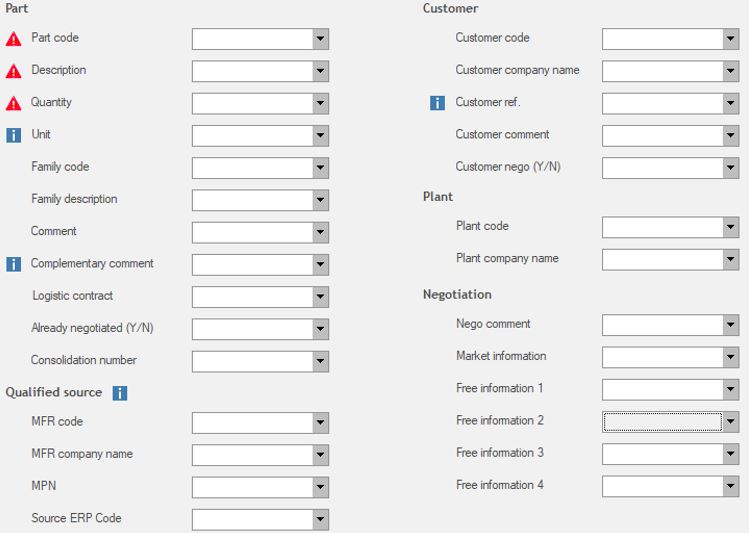Expand the Free information 2 dropdown arrow
This screenshot has width=749, height=533.
(x=731, y=422)
